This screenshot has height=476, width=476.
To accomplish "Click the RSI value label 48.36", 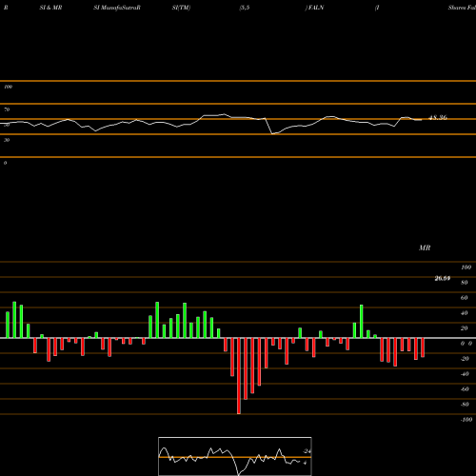I will 438,117.
